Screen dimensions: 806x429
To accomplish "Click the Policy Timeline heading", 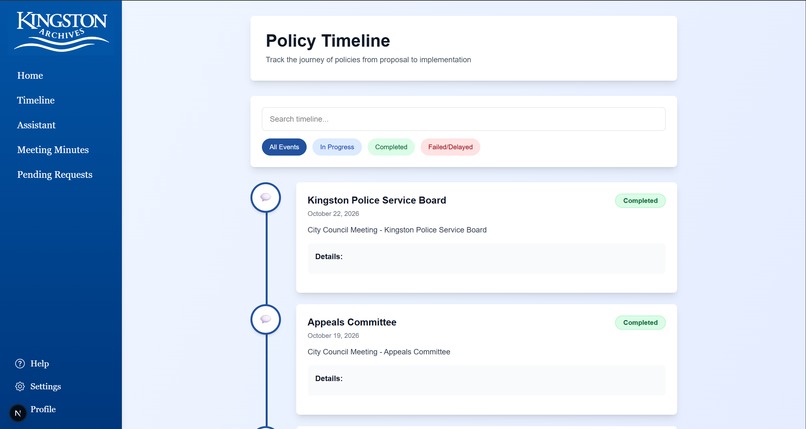I will point(328,41).
